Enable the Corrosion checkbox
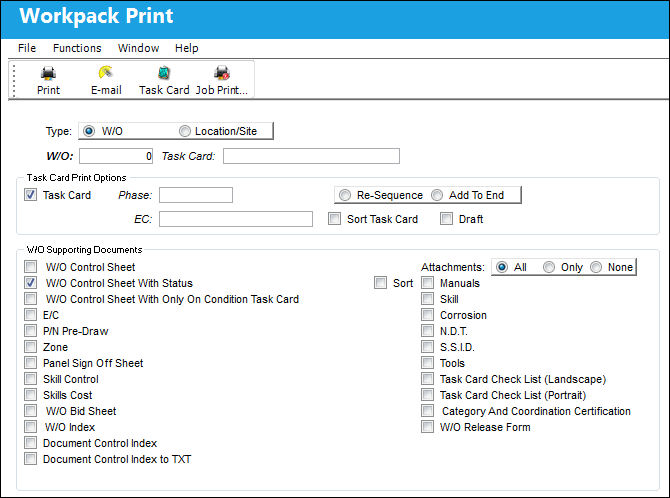 427,315
